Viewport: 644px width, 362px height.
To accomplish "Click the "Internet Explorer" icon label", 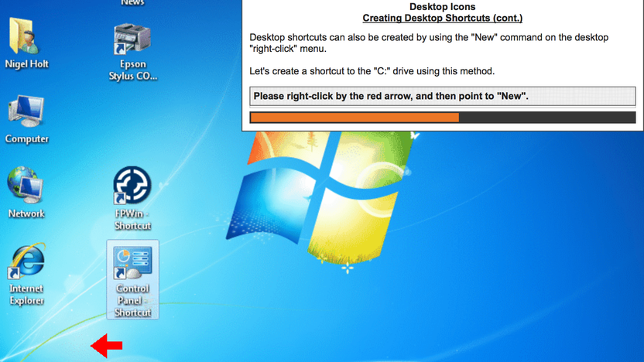I will (x=26, y=294).
